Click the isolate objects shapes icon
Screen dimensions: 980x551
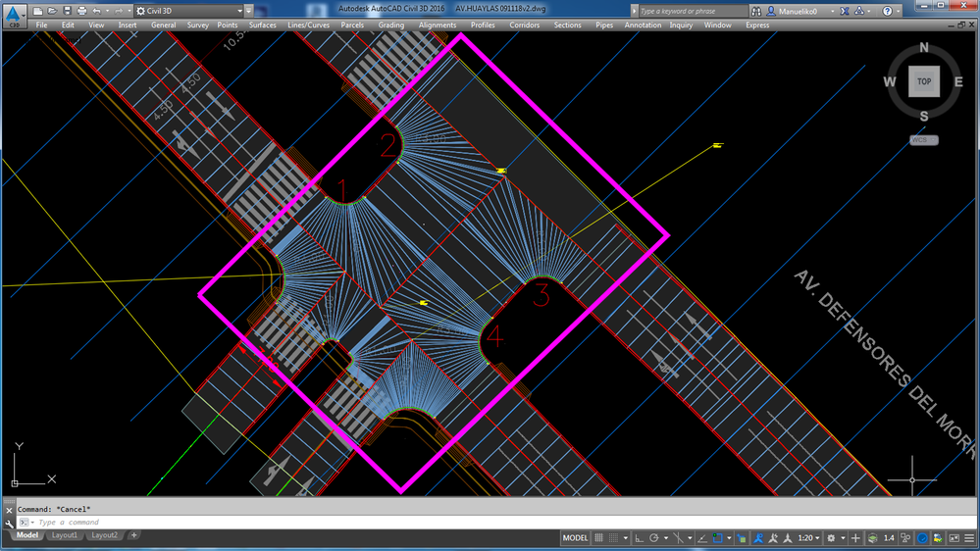(x=905, y=538)
